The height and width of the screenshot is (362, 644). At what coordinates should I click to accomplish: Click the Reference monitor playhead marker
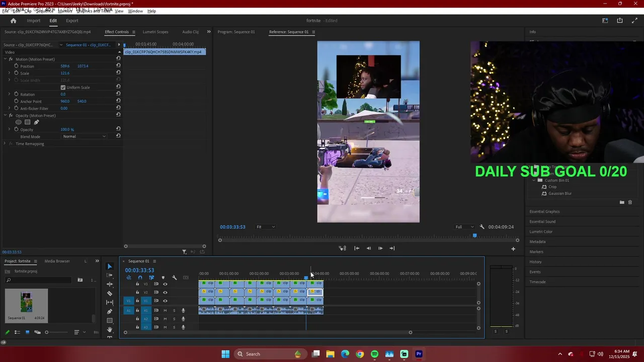point(474,235)
